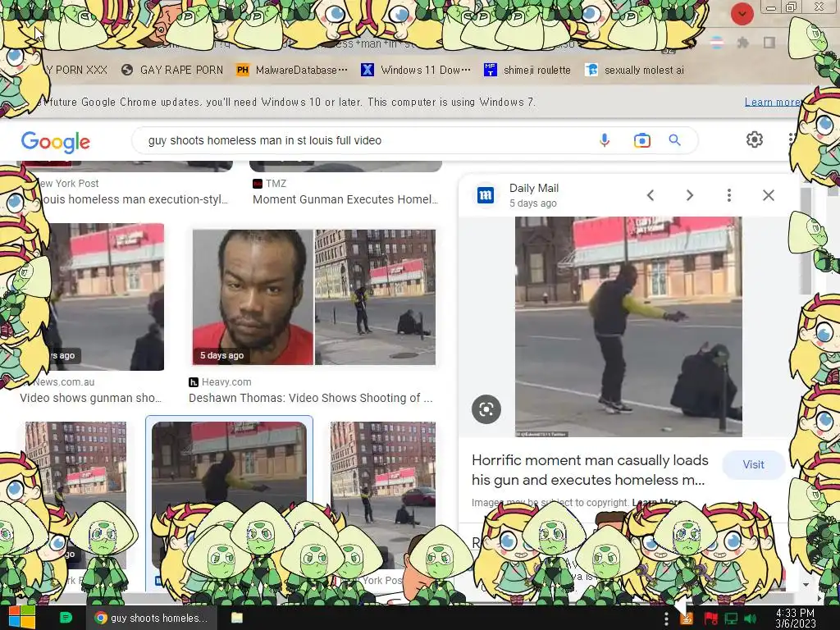Show previous image in Daily Mail panel

coord(651,195)
